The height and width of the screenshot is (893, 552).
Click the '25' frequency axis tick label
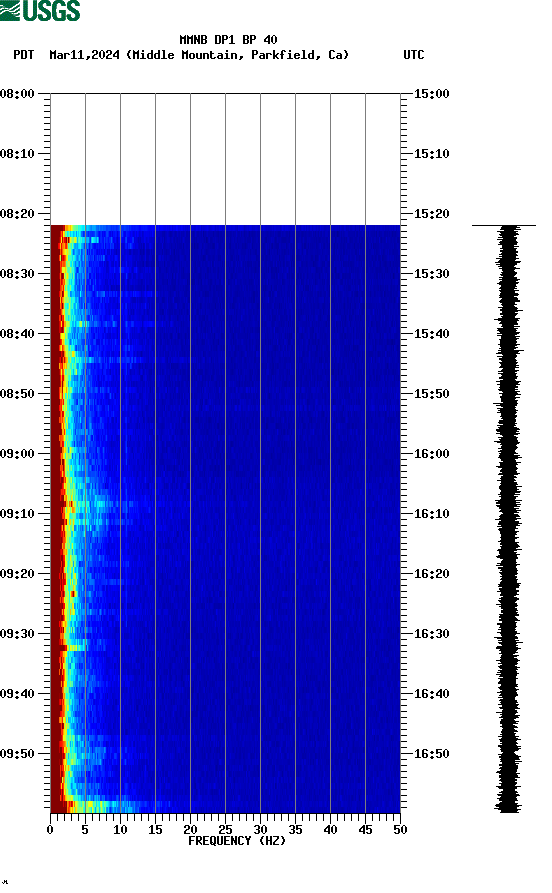(x=225, y=830)
